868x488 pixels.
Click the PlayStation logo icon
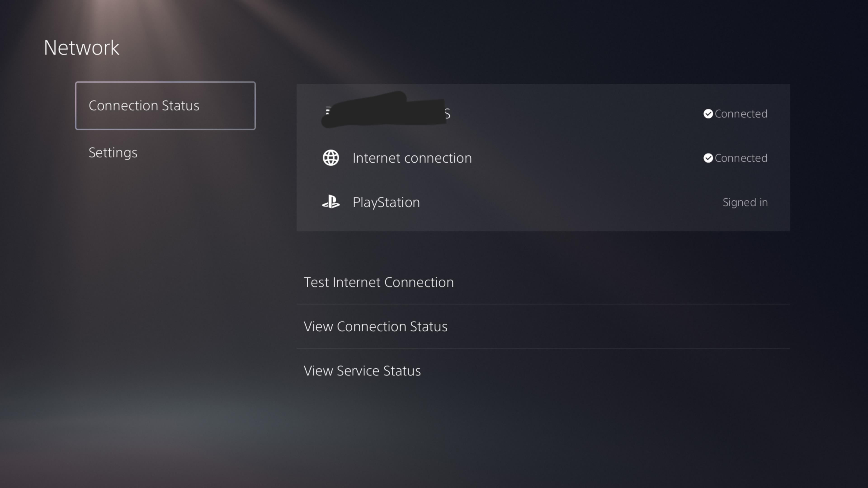330,202
